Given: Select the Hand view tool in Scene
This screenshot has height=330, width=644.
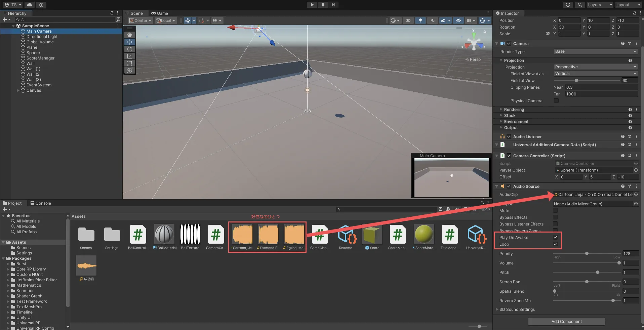Looking at the screenshot, I should coord(130,35).
